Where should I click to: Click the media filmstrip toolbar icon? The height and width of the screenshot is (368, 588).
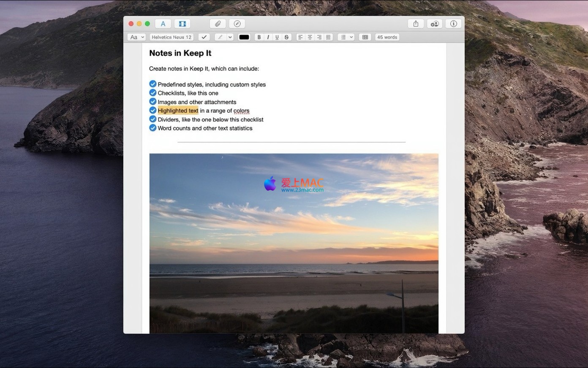point(182,24)
